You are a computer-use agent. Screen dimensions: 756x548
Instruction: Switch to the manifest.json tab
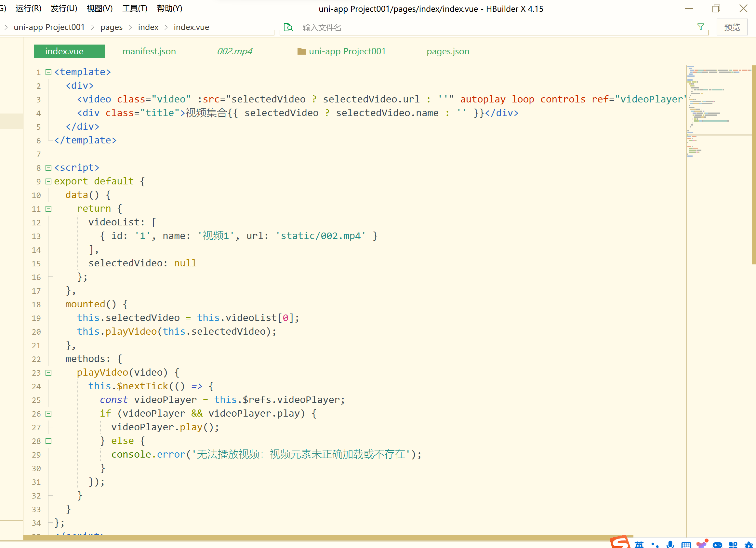[149, 51]
